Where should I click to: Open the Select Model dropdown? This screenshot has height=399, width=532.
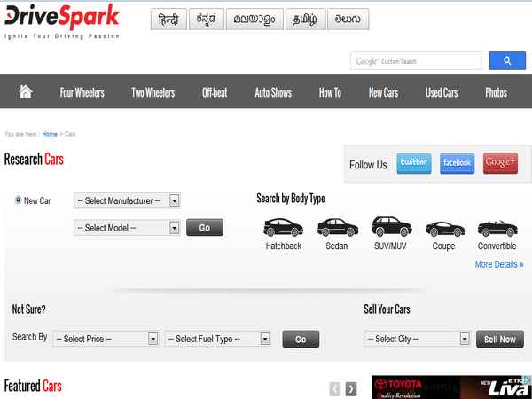128,228
